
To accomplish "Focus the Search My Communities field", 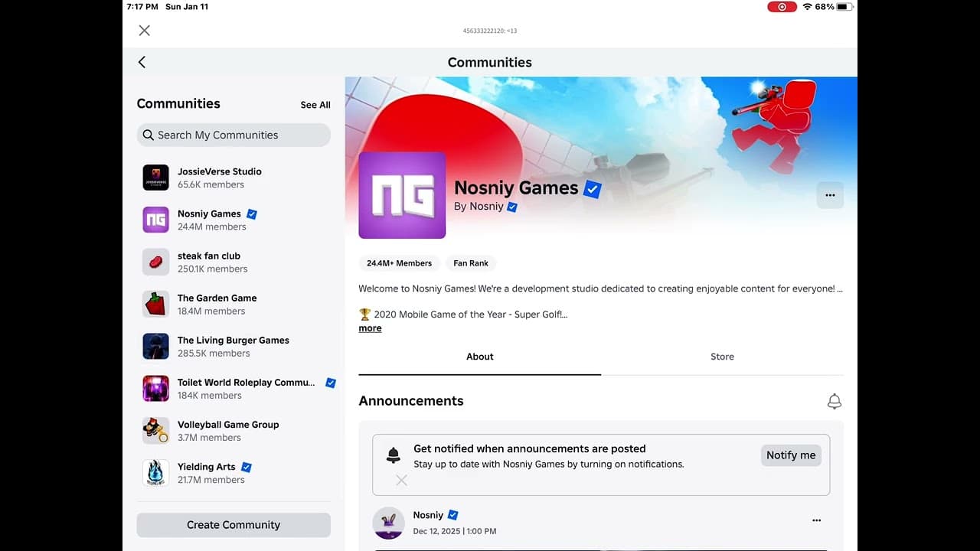I will [234, 135].
